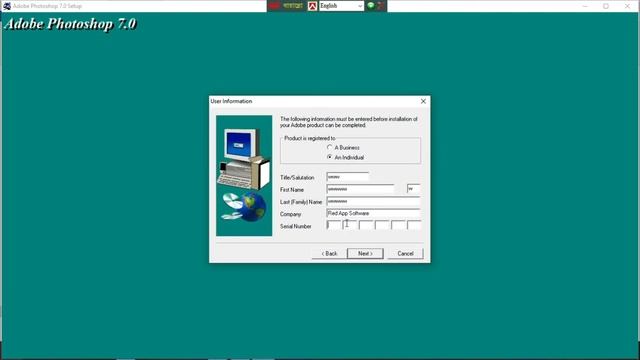640x360 pixels.
Task: Click the Company label
Action: pos(291,214)
